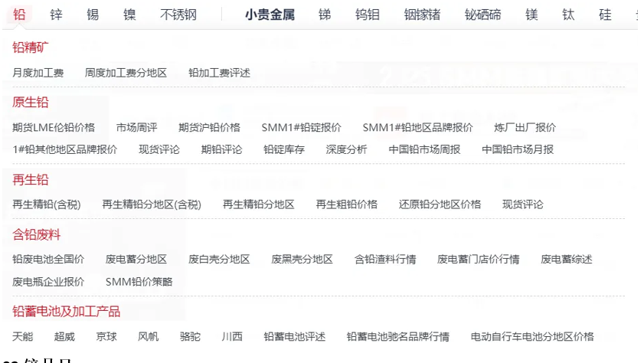The height and width of the screenshot is (363, 644).
Task: Open 废黑壳分地区 link
Action: pos(302,260)
